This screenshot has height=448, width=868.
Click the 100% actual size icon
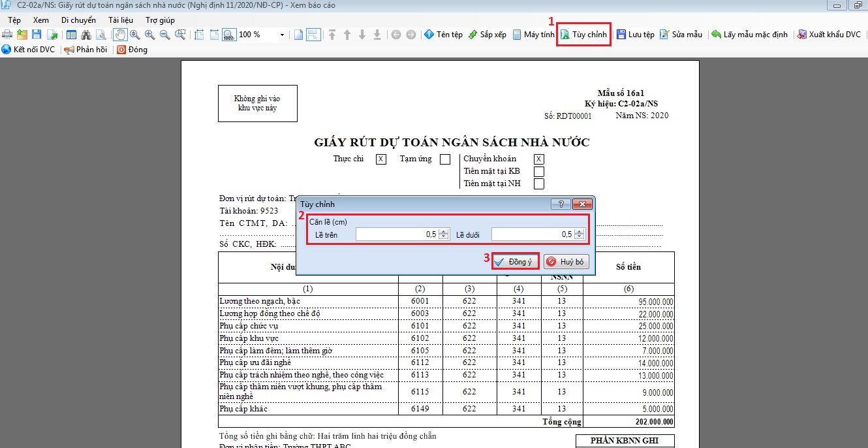tap(228, 35)
